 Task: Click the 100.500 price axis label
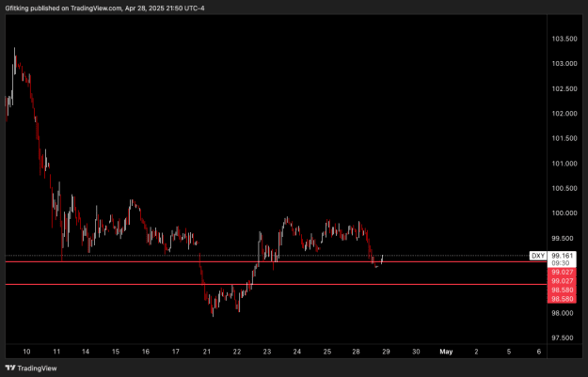[564, 188]
